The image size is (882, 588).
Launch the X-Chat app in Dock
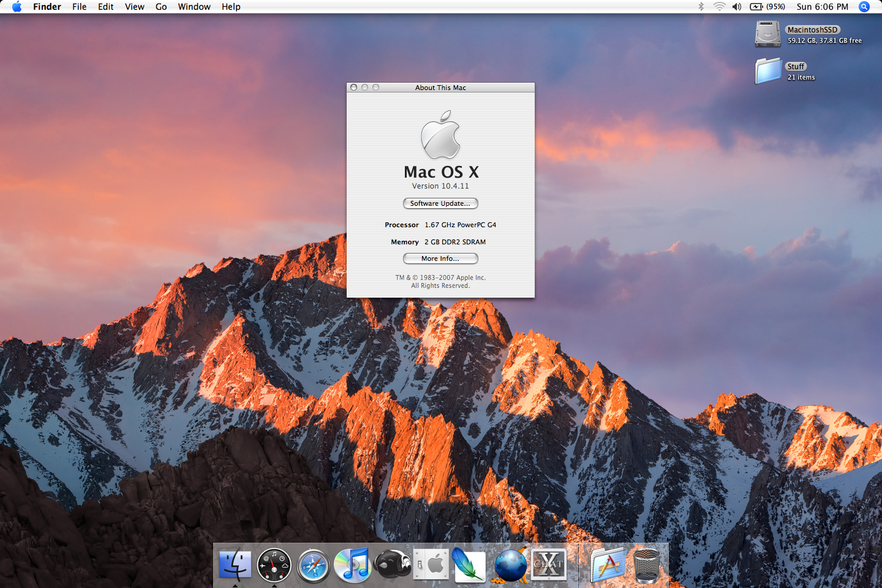point(549,564)
